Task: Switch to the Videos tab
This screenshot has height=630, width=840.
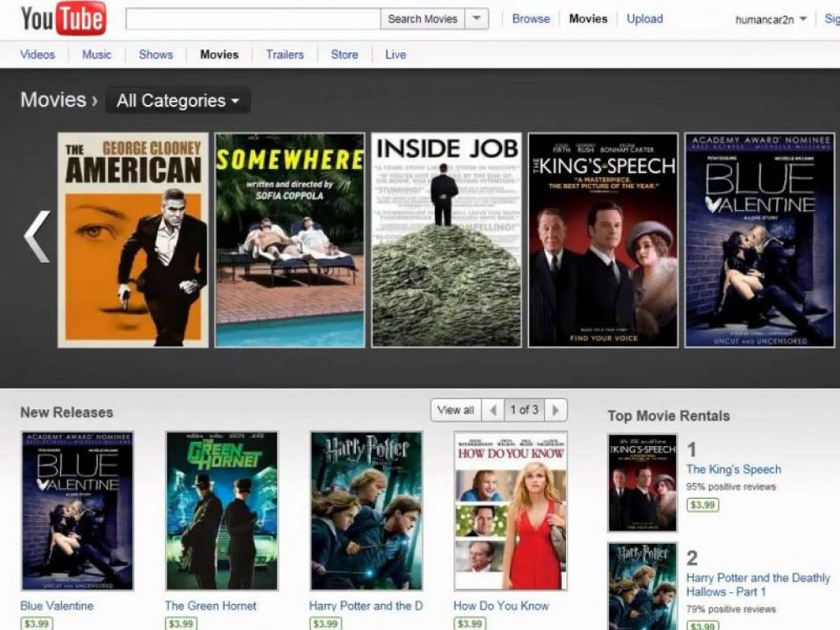Action: (38, 55)
